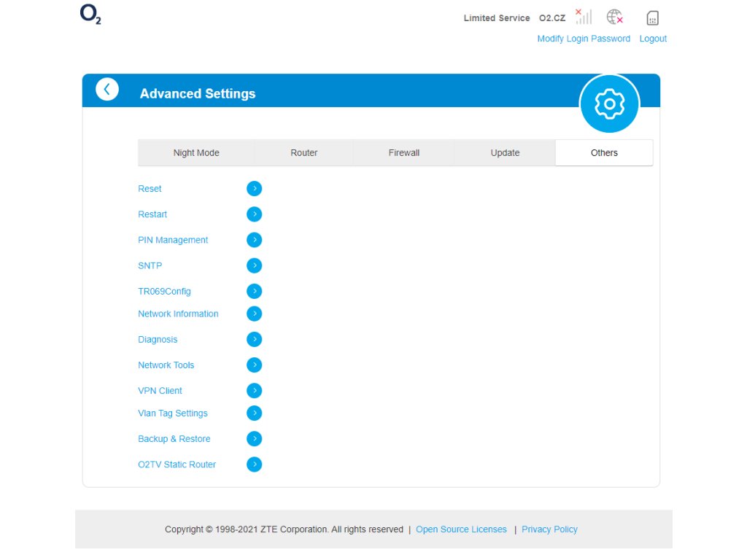Open the Open Source Licenses link
Screen dimensions: 747x560
pyautogui.click(x=461, y=529)
